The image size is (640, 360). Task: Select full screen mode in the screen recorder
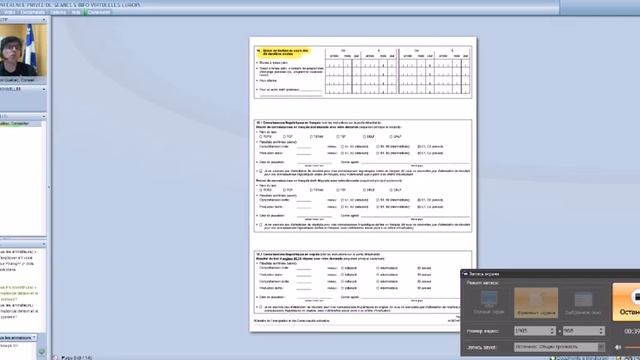(x=489, y=302)
